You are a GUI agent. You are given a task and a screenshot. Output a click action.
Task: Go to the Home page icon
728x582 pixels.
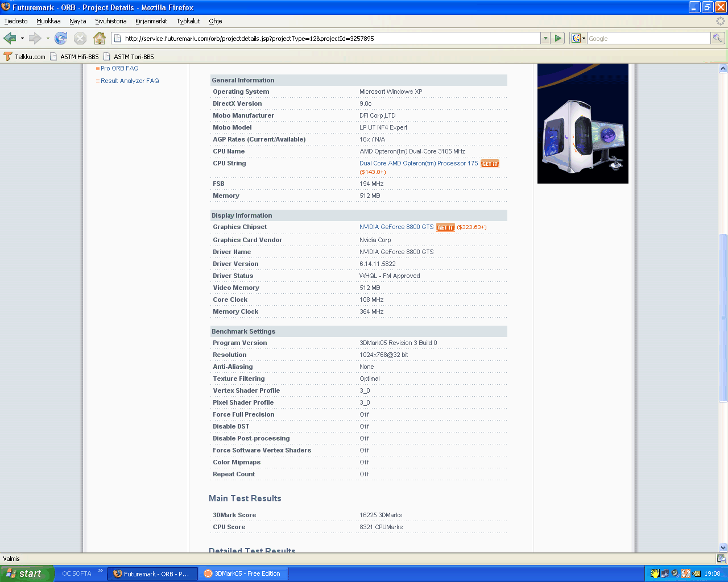tap(100, 38)
